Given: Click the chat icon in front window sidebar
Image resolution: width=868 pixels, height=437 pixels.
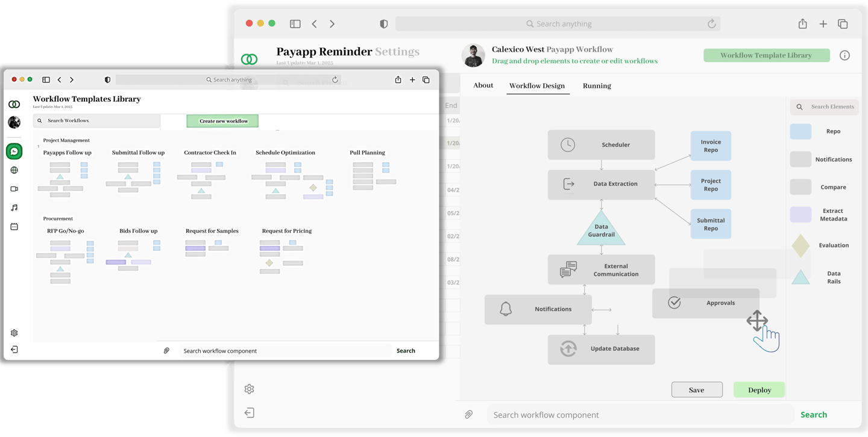Looking at the screenshot, I should [14, 151].
